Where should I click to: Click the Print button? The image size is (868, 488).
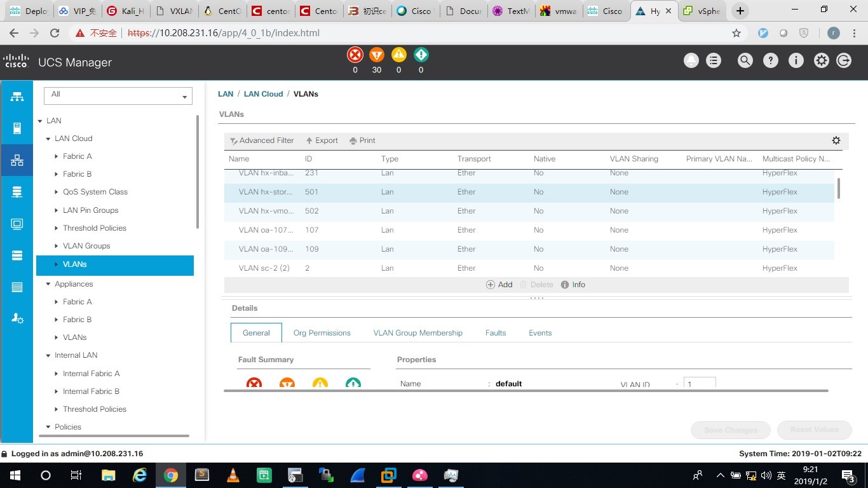[x=362, y=140]
